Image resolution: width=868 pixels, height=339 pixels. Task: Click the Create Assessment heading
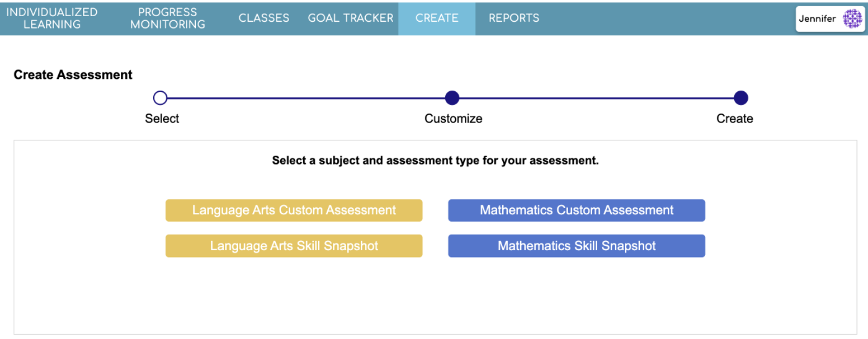click(73, 75)
